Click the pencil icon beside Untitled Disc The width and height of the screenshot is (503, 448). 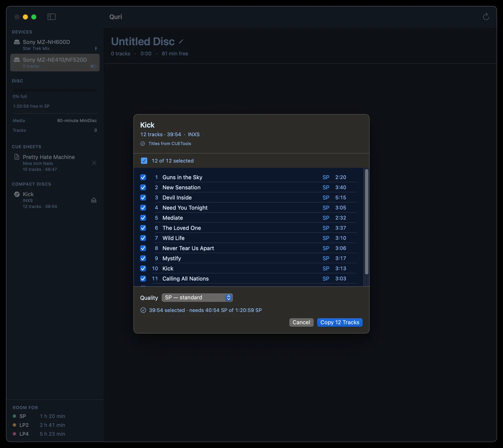click(181, 42)
